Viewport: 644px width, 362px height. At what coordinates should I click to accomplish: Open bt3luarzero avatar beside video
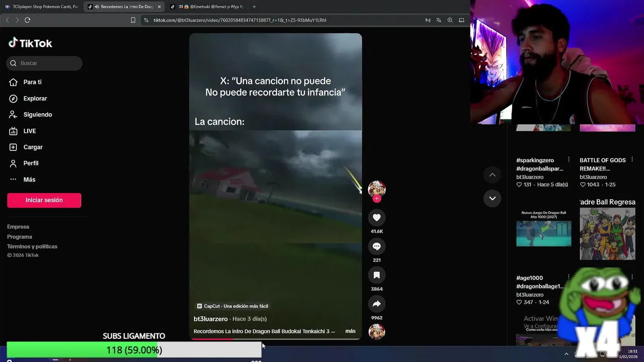coord(376,189)
